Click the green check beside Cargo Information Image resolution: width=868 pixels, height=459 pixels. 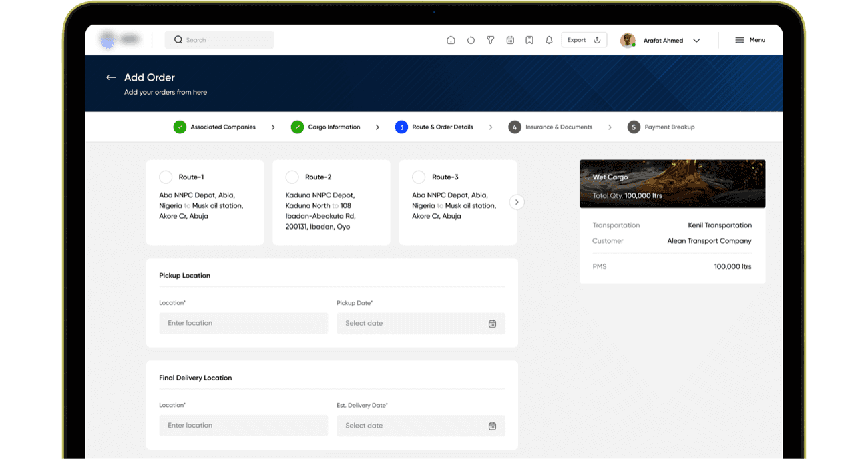pyautogui.click(x=297, y=127)
